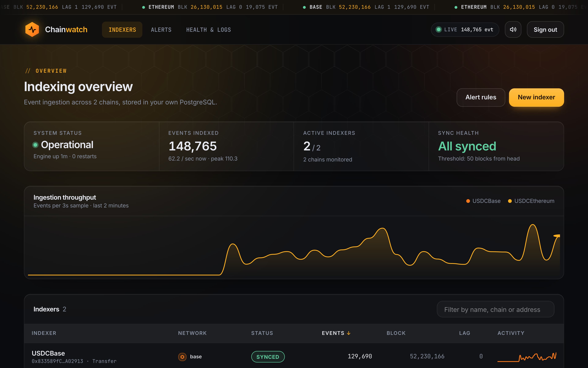Toggle USDCEthereum legend series in chart
Viewport: 588px width, 368px height.
click(531, 201)
